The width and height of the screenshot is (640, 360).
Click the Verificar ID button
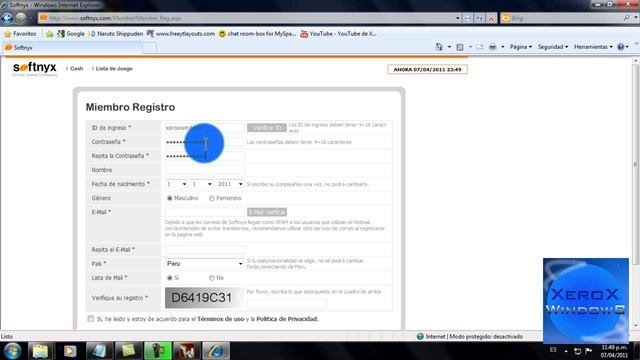267,128
